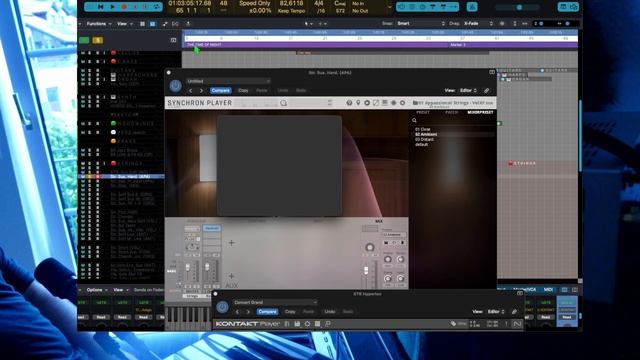Click the search icon in Synchron Player bar

pos(283,103)
